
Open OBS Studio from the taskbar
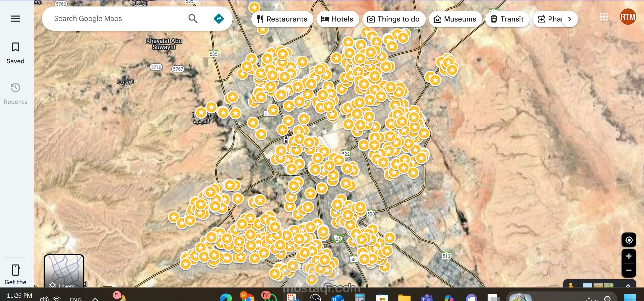[x=315, y=297]
